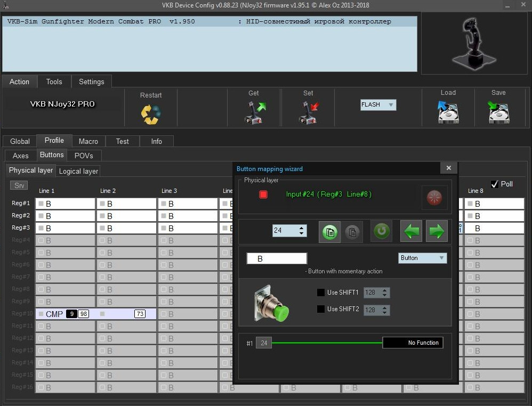Save profile to disk icon
Viewport: 532px width, 406px height.
499,112
